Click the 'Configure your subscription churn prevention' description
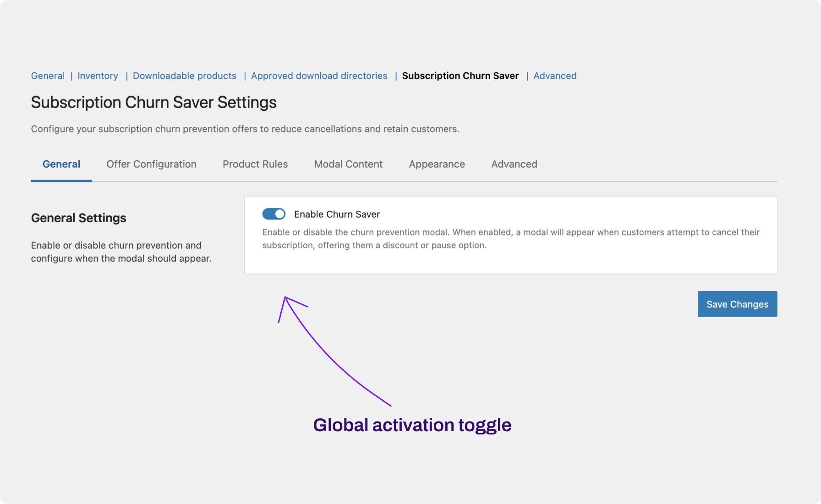 (x=245, y=129)
